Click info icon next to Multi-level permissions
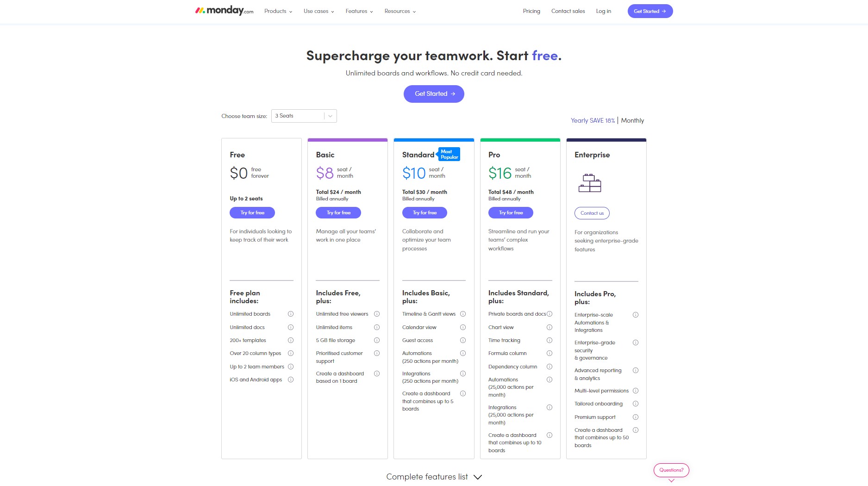 tap(636, 391)
